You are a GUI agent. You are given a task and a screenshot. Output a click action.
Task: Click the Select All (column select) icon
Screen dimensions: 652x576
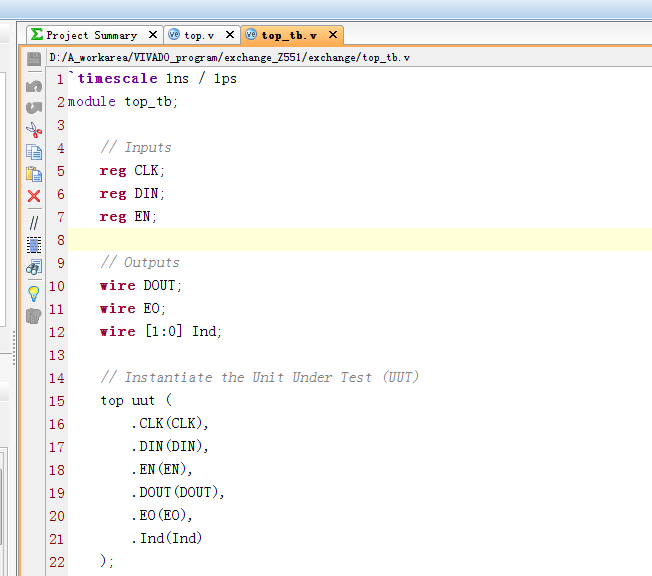click(34, 244)
